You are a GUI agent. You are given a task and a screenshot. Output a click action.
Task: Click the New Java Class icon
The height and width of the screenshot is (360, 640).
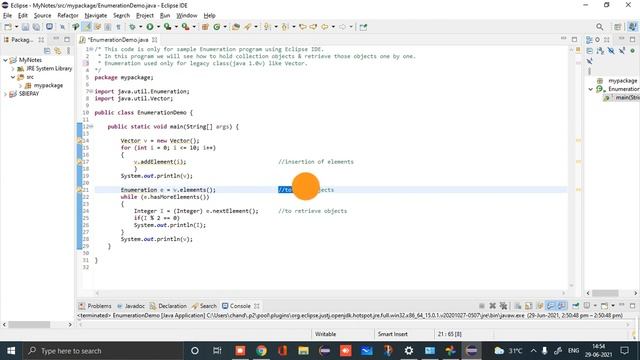pos(217,27)
